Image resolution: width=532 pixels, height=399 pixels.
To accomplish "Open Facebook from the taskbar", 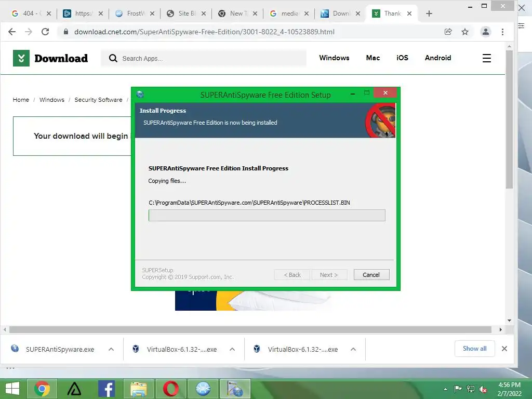I will [106, 389].
